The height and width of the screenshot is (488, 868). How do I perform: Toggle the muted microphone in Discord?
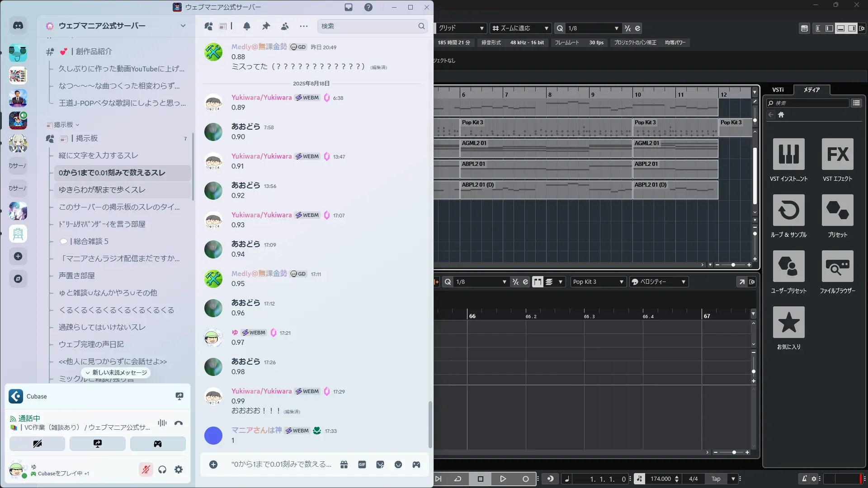pos(146,470)
